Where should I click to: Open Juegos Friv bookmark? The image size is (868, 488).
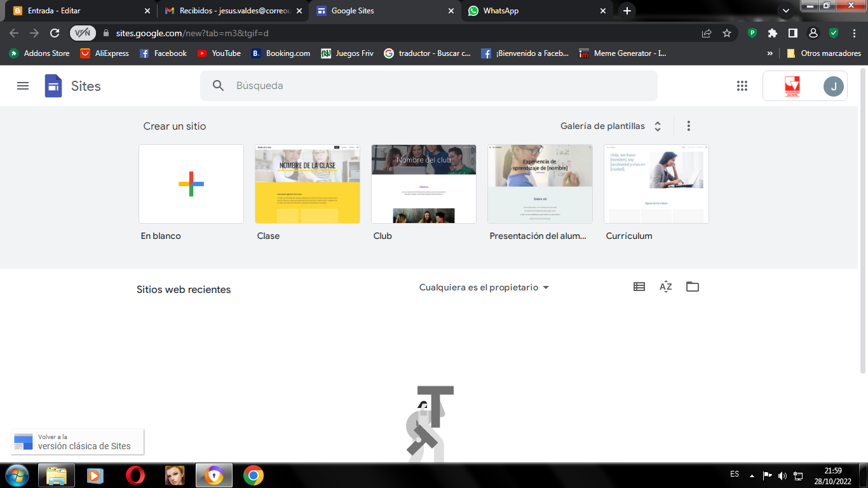[x=348, y=53]
